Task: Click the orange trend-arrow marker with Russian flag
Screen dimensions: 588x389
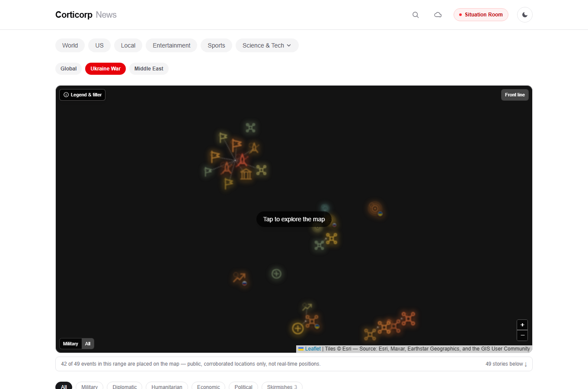Action: click(240, 278)
